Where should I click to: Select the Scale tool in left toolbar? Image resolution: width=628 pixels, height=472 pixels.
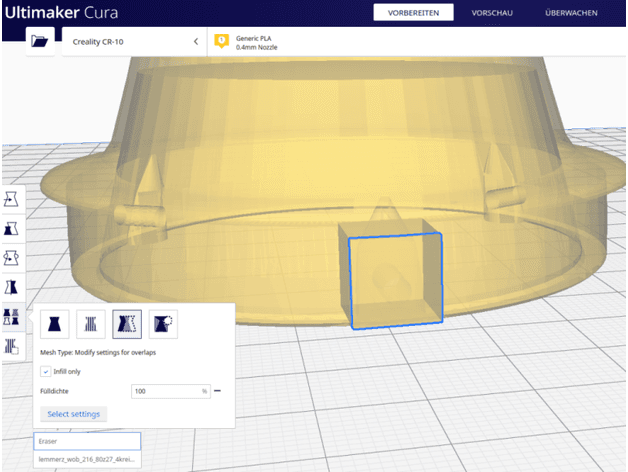pyautogui.click(x=11, y=229)
